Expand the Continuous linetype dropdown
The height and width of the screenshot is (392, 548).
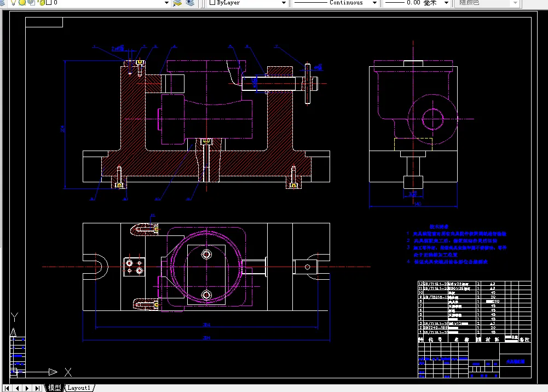(374, 2)
